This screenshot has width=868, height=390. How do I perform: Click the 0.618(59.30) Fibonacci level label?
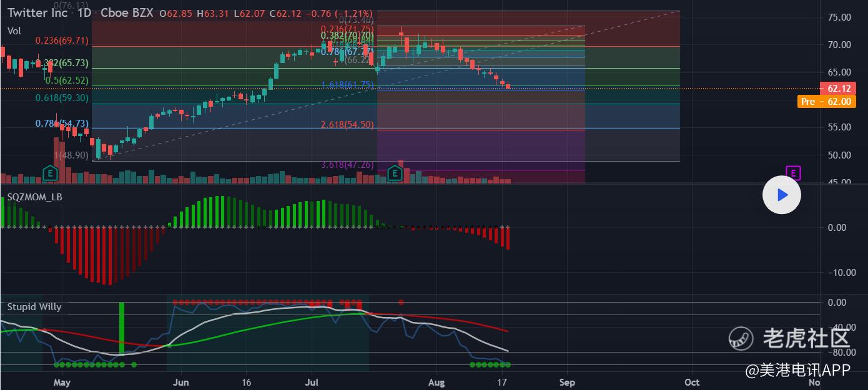62,98
